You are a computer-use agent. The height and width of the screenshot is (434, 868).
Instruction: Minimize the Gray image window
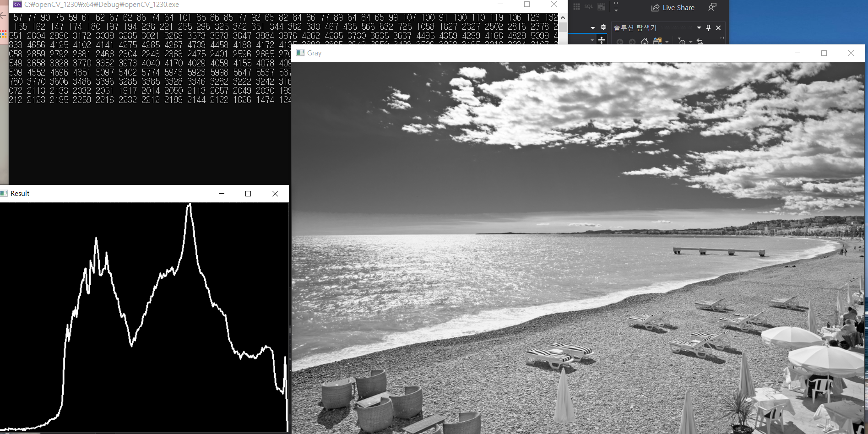click(797, 53)
